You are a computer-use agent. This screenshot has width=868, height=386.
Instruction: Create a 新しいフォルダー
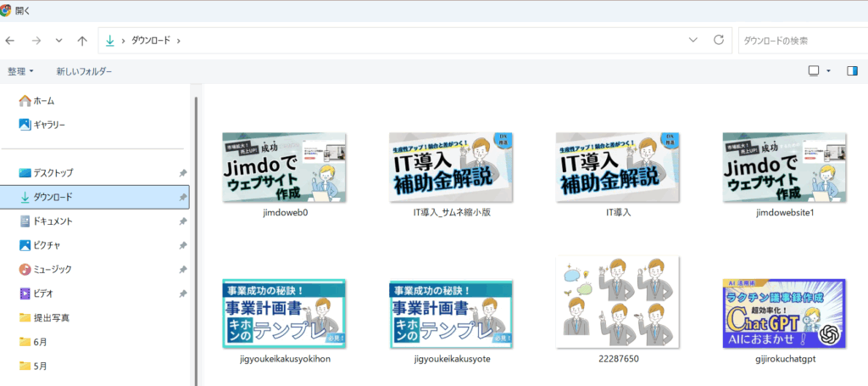point(84,71)
